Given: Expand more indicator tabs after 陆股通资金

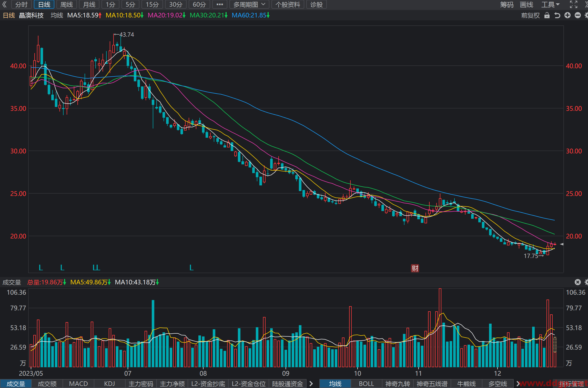Looking at the screenshot, I should point(311,384).
